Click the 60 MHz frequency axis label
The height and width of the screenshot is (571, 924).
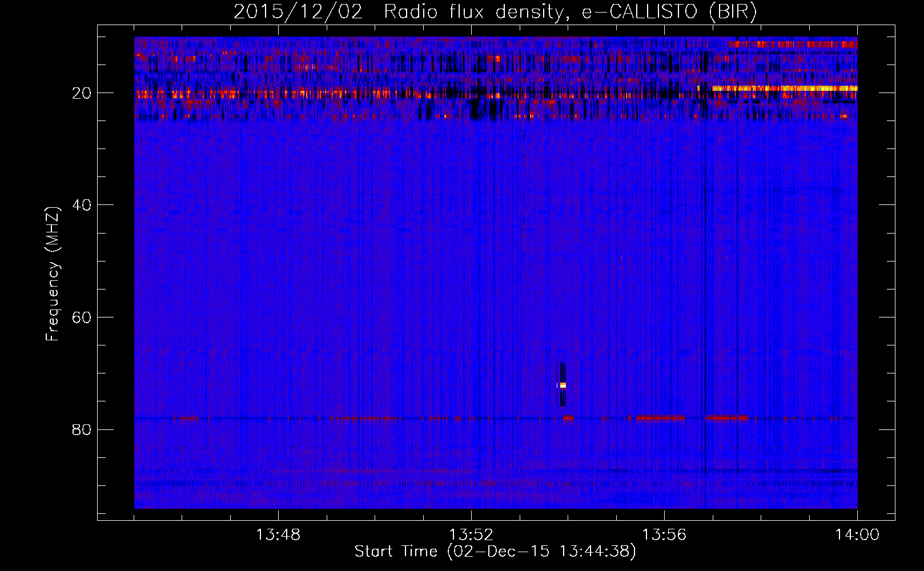(x=82, y=317)
